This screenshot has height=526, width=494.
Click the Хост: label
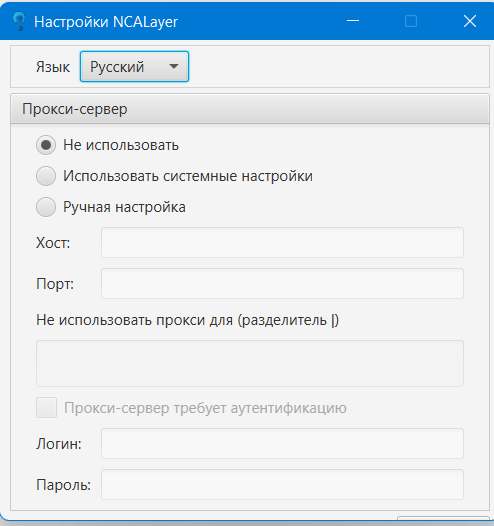[53, 243]
